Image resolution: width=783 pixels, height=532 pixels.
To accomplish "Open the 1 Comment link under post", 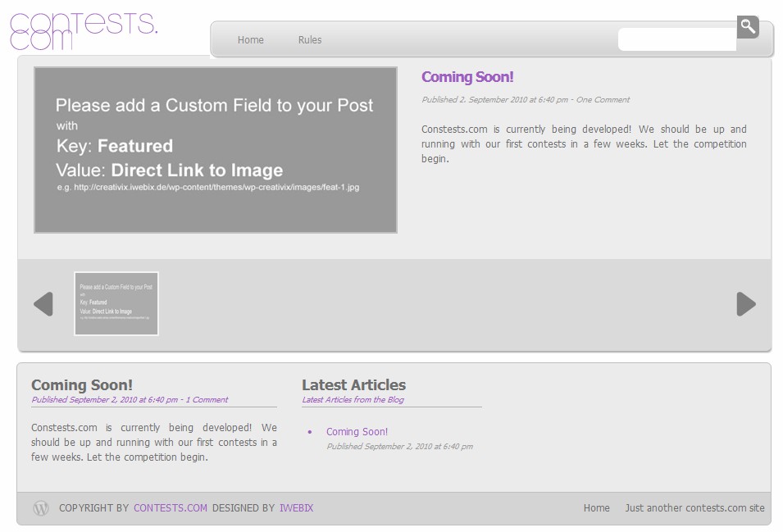I will pos(207,400).
